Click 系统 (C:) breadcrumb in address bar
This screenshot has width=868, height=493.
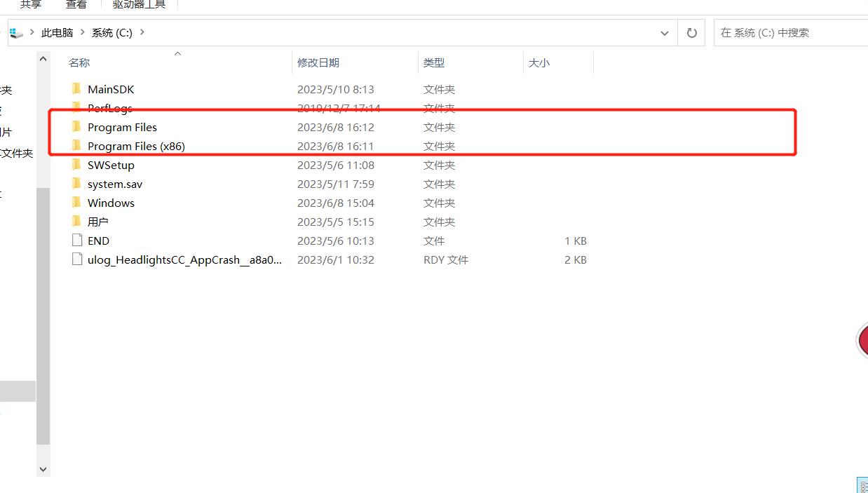click(x=112, y=33)
